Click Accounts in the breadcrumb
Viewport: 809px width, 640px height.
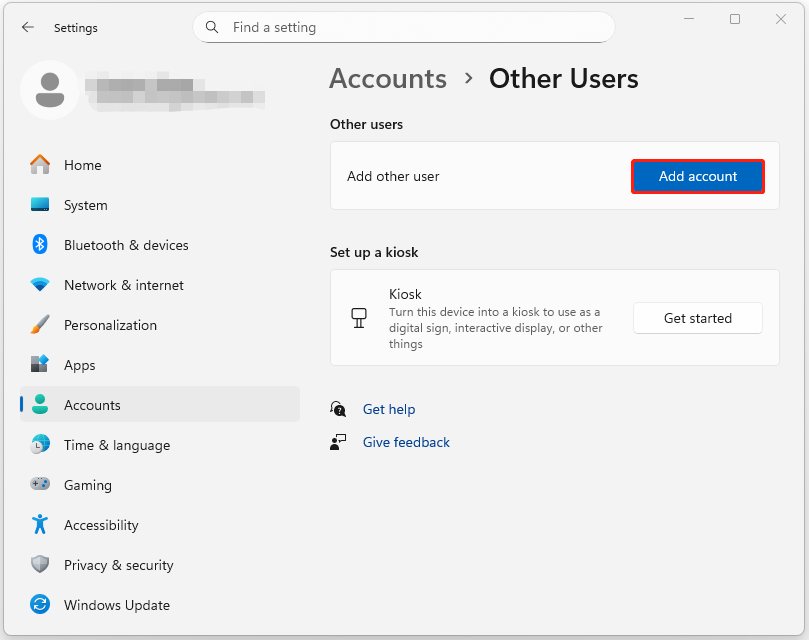click(x=387, y=78)
